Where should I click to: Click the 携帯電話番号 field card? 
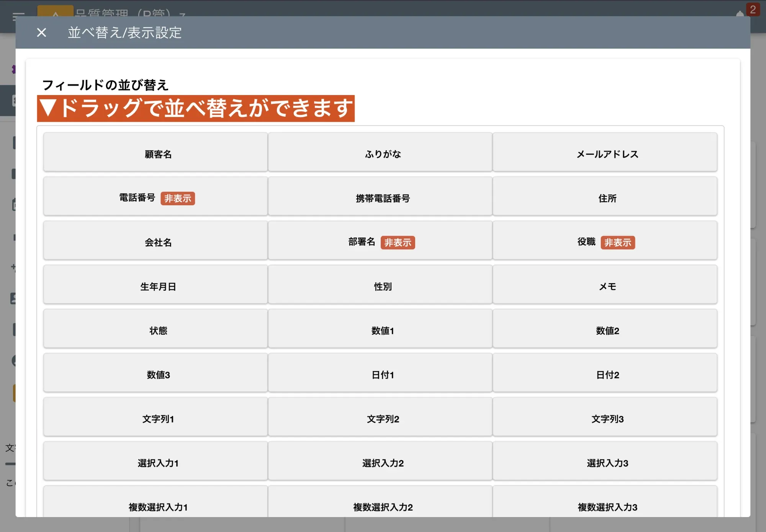[x=380, y=198]
